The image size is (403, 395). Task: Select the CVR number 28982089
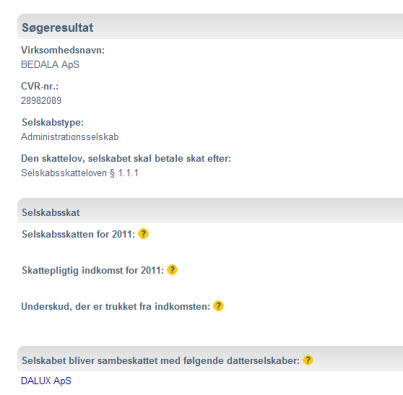coord(41,100)
